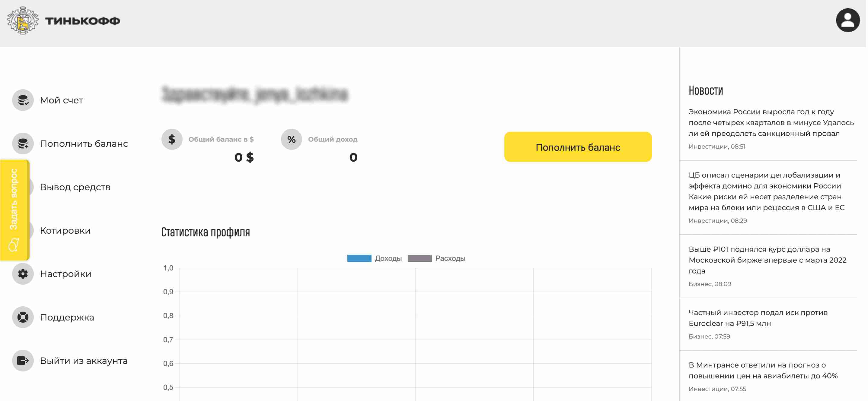Image resolution: width=868 pixels, height=401 pixels.
Task: Toggle Доходы blue legend swatch
Action: point(359,258)
